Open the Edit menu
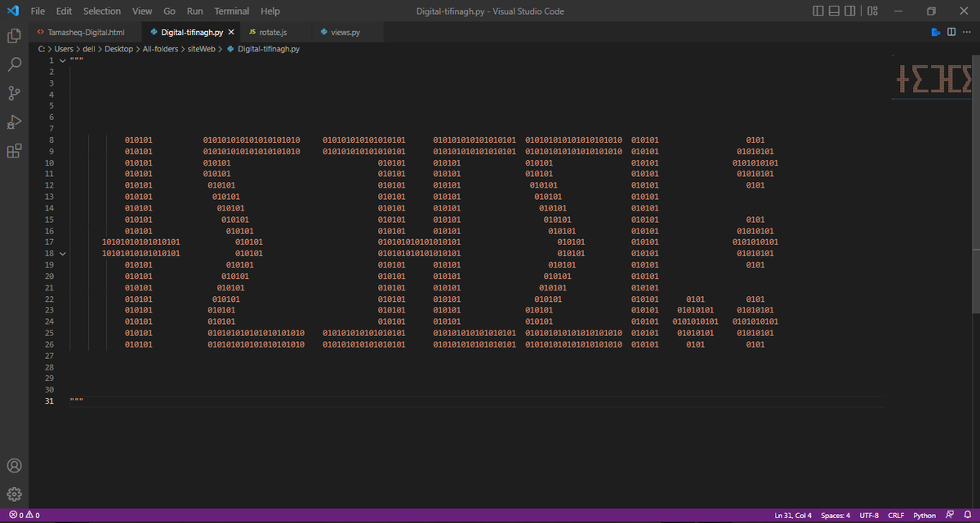The width and height of the screenshot is (980, 523). (65, 11)
